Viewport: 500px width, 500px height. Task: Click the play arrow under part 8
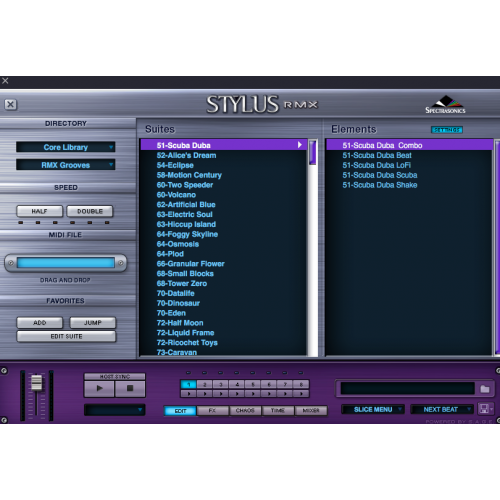pos(301,394)
